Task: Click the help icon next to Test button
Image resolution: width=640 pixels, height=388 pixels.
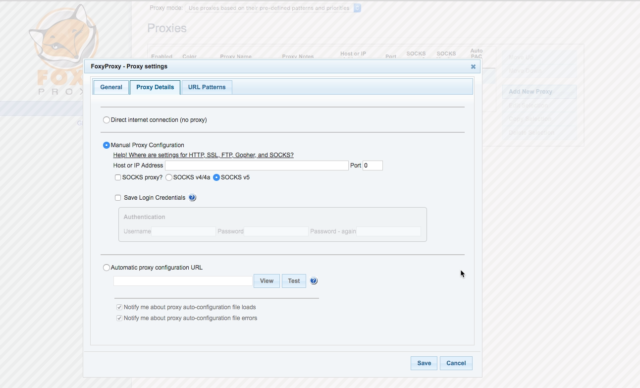Action: point(313,281)
